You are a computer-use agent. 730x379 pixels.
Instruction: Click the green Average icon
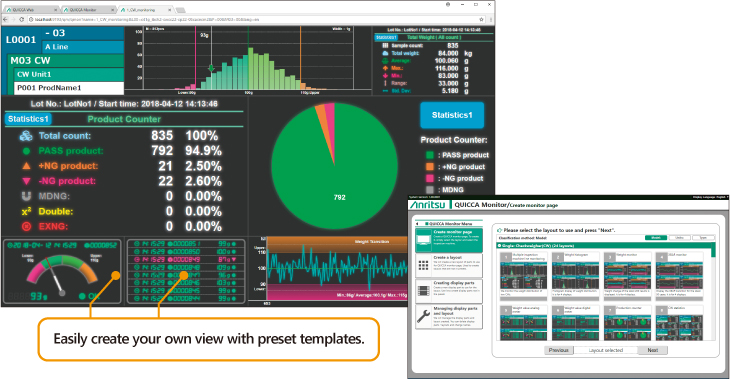385,61
